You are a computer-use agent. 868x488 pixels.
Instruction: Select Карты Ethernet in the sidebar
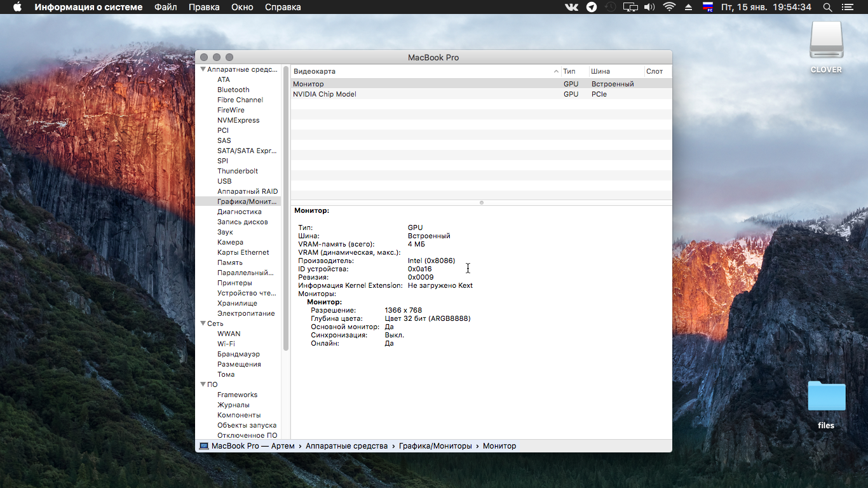tap(243, 252)
